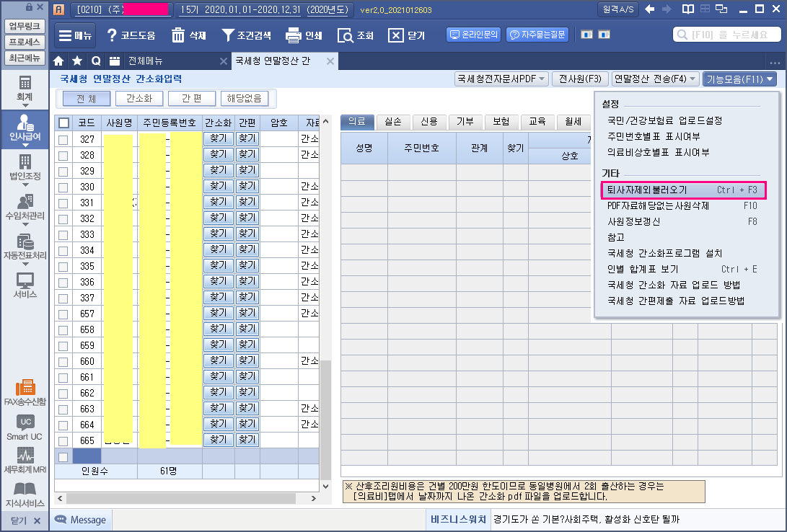787x532 pixels.
Task: Check the row for code 657
Action: [x=63, y=314]
